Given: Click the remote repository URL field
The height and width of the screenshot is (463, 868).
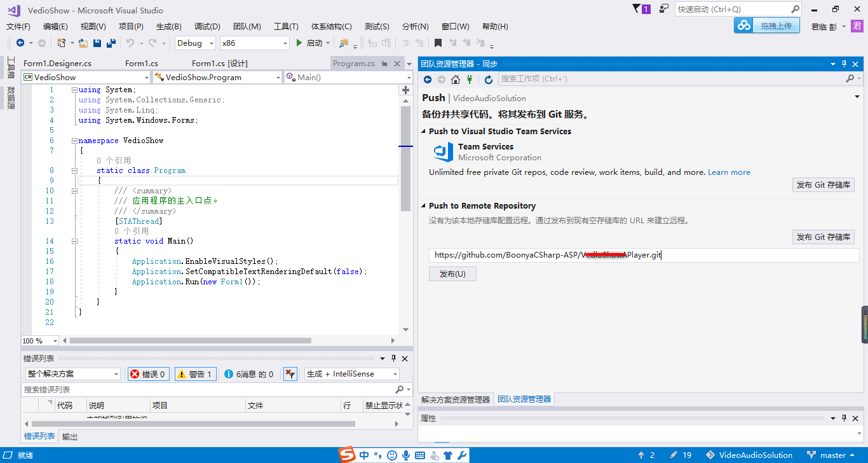Looking at the screenshot, I should [644, 255].
